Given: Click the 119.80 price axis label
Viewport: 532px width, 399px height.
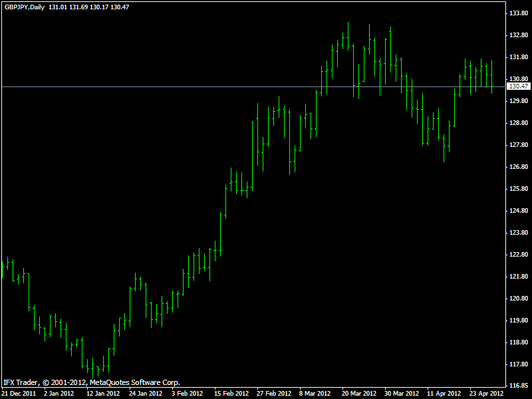Looking at the screenshot, I should 519,321.
